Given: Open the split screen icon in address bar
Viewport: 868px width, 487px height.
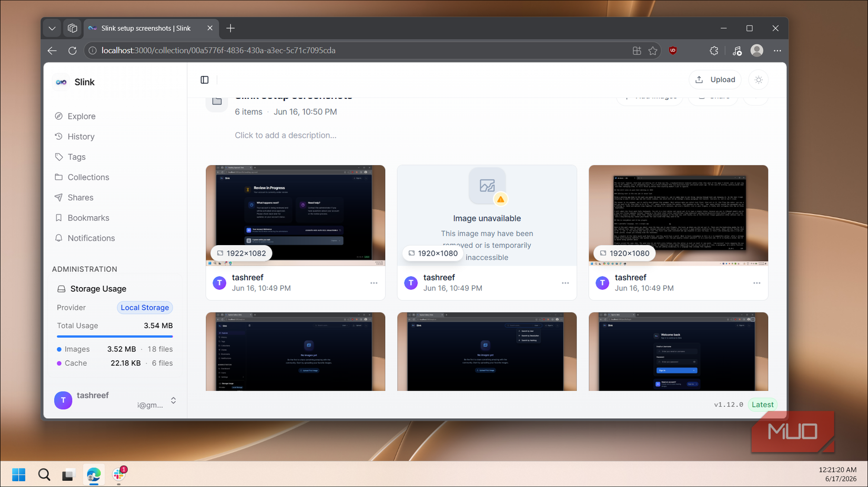Looking at the screenshot, I should pyautogui.click(x=637, y=50).
